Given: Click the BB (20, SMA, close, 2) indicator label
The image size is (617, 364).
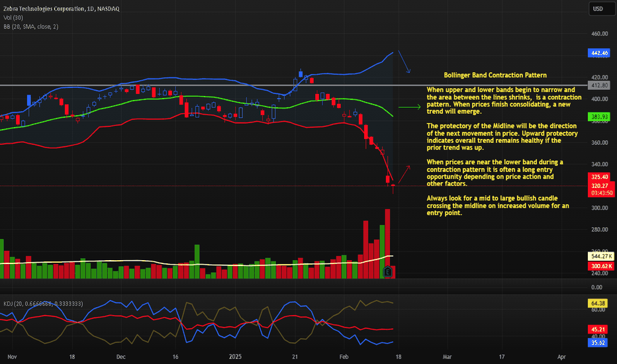Looking at the screenshot, I should [x=30, y=26].
